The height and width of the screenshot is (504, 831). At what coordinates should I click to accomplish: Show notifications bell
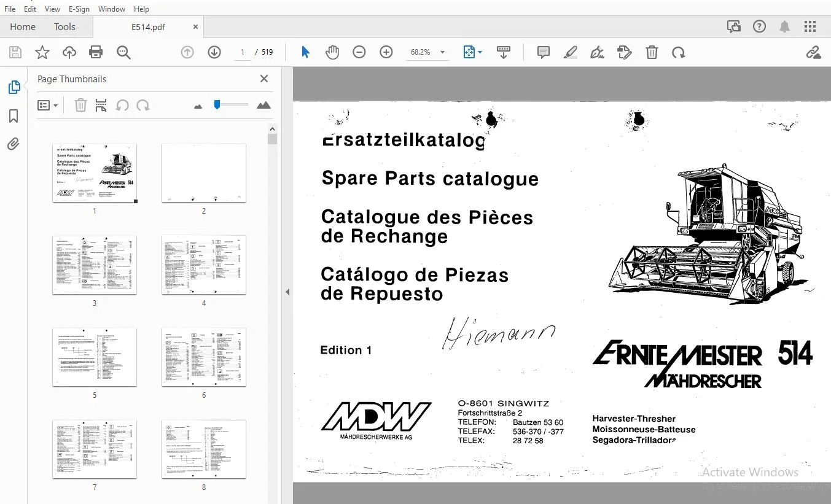785,26
